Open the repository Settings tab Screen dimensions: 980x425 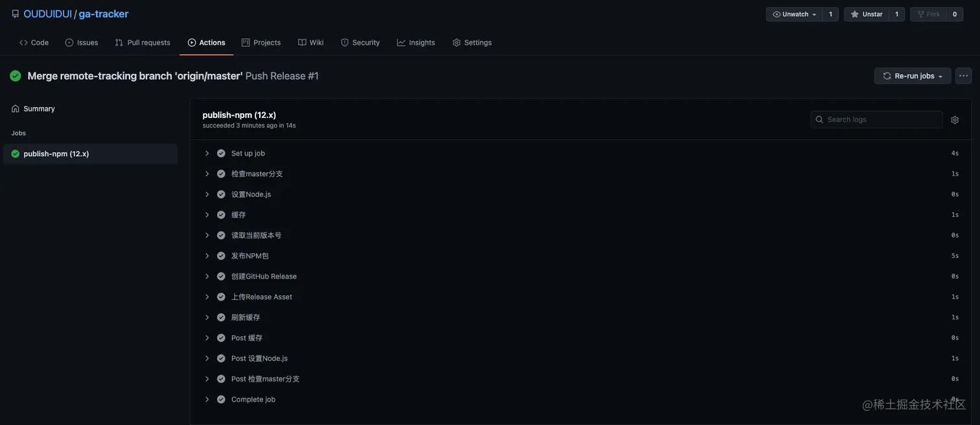coord(472,42)
